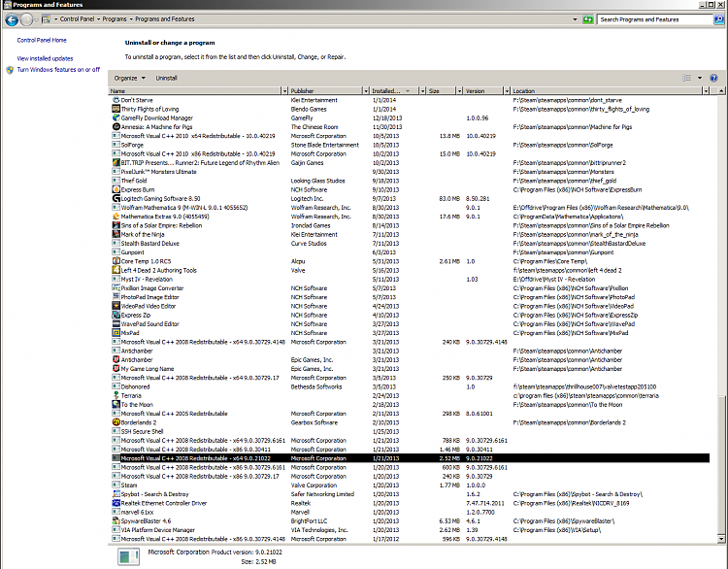Click the Sins of a Solar Empire icon
This screenshot has height=569, width=728.
click(116, 225)
